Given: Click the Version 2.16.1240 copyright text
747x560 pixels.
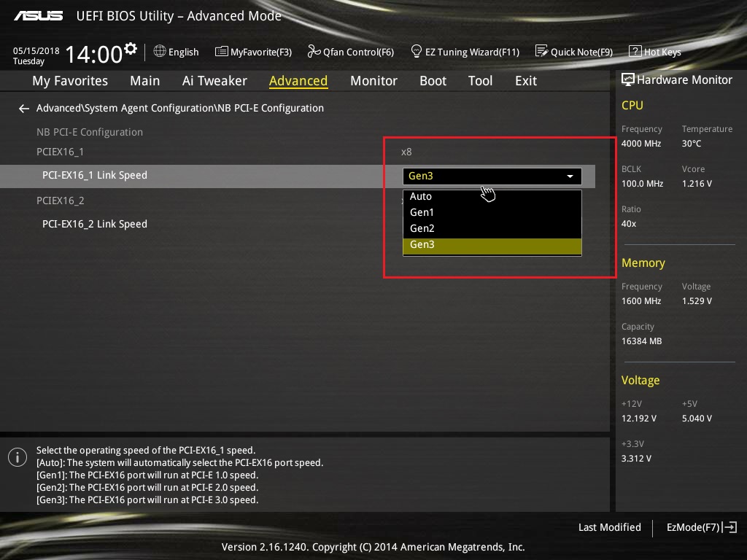Looking at the screenshot, I should [x=373, y=547].
